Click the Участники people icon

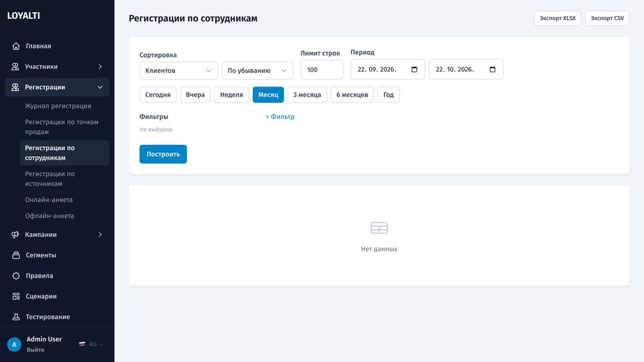pyautogui.click(x=15, y=66)
